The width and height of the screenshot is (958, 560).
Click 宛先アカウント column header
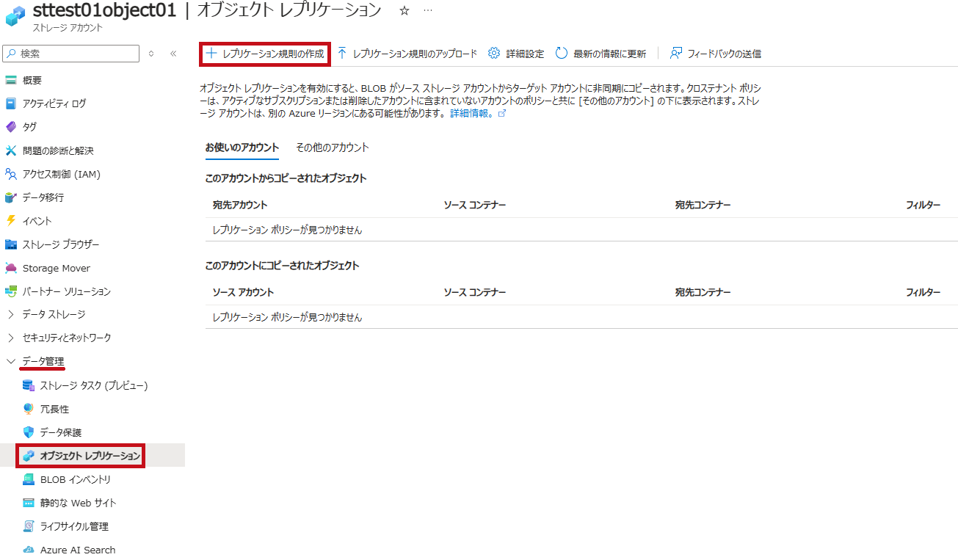(x=240, y=205)
